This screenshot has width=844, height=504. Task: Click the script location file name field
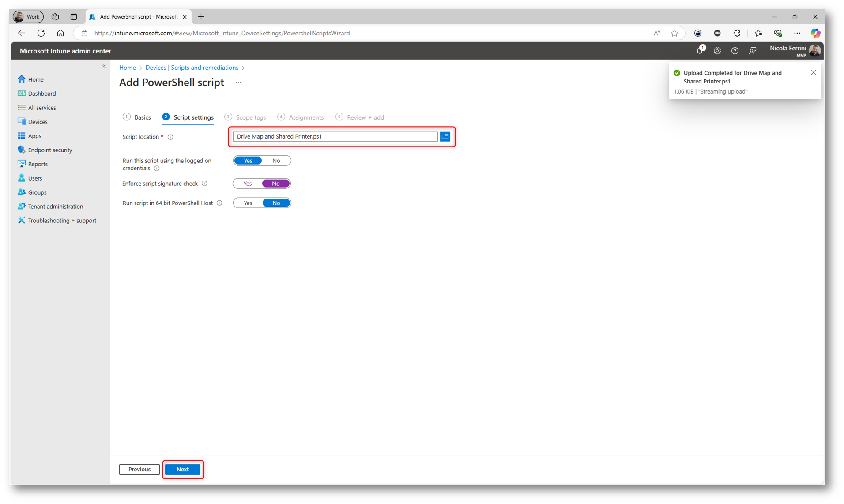(335, 136)
